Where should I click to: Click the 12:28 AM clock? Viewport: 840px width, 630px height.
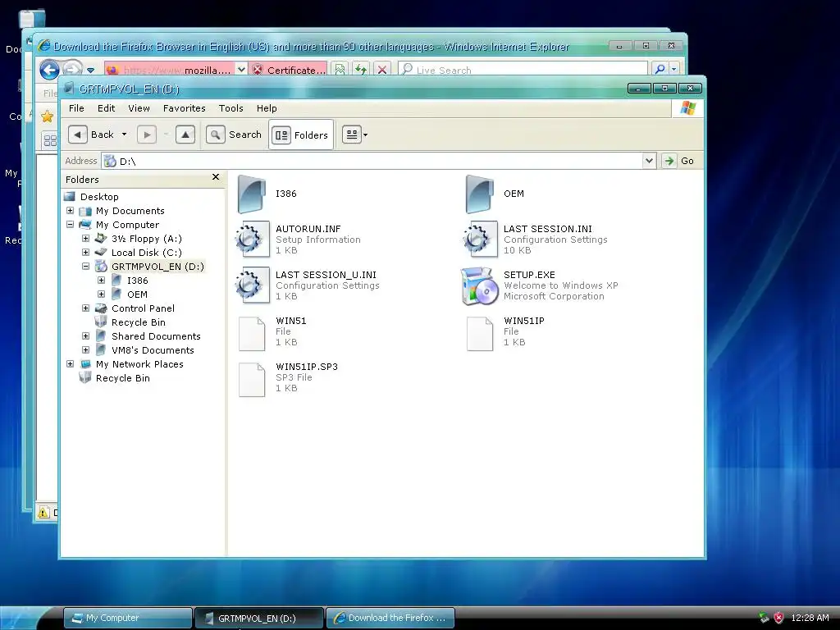[810, 618]
